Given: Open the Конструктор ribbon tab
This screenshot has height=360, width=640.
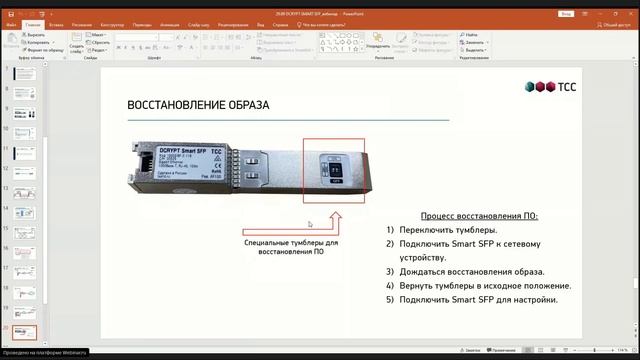Looking at the screenshot, I should point(112,25).
